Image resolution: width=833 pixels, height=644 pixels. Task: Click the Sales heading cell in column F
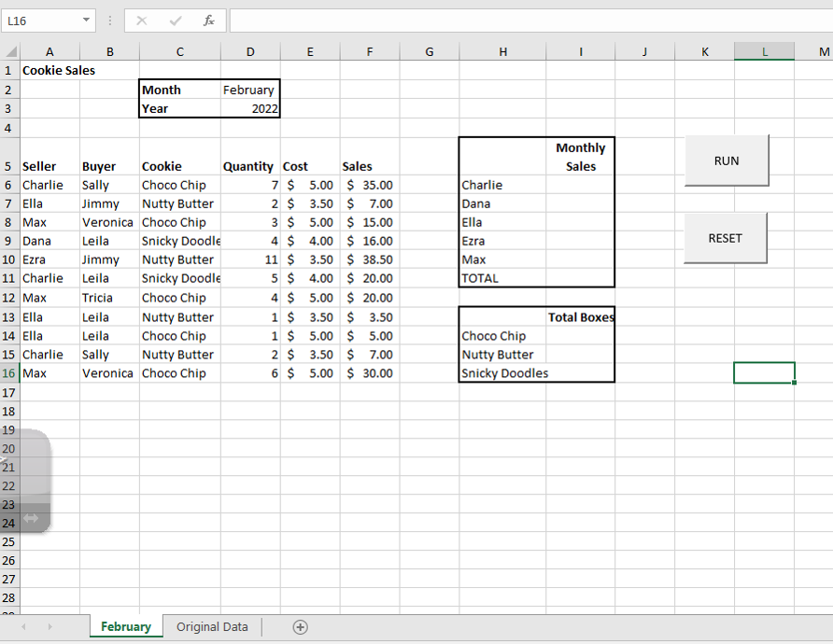click(370, 157)
